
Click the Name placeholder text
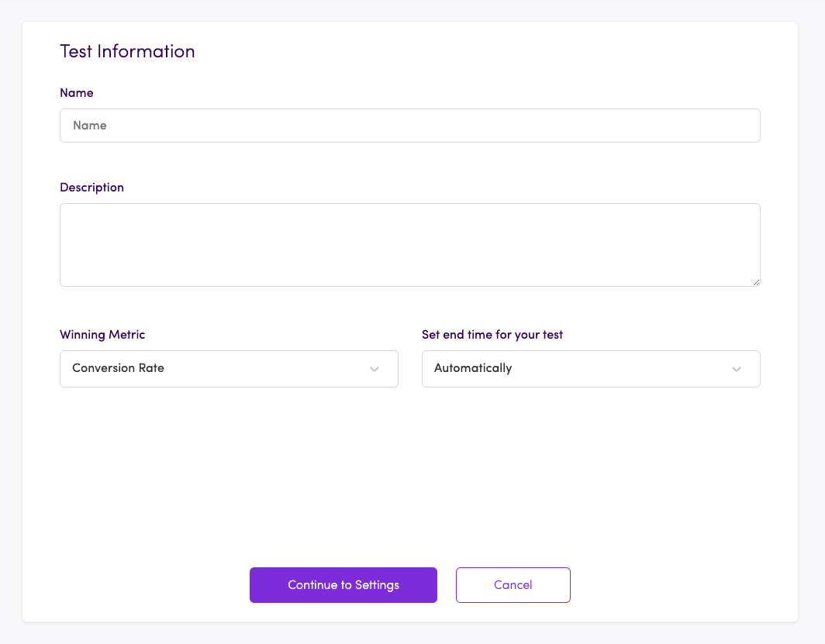(90, 126)
